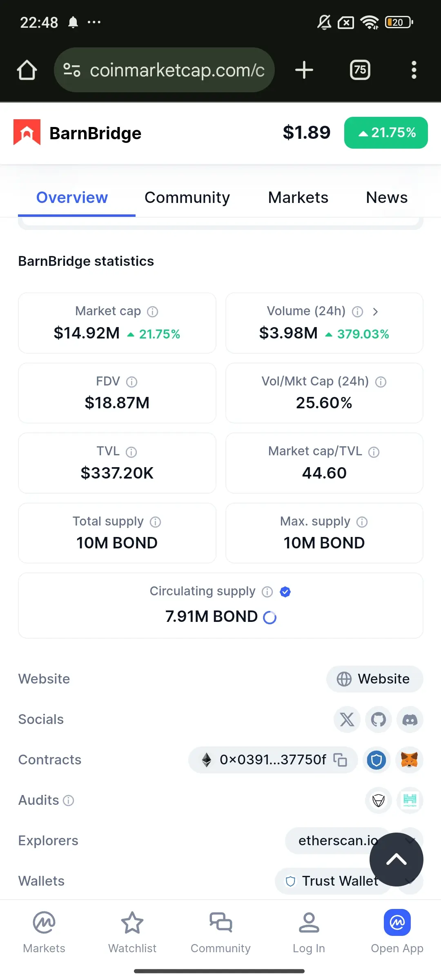Open the CertiK audit badge icon

379,800
